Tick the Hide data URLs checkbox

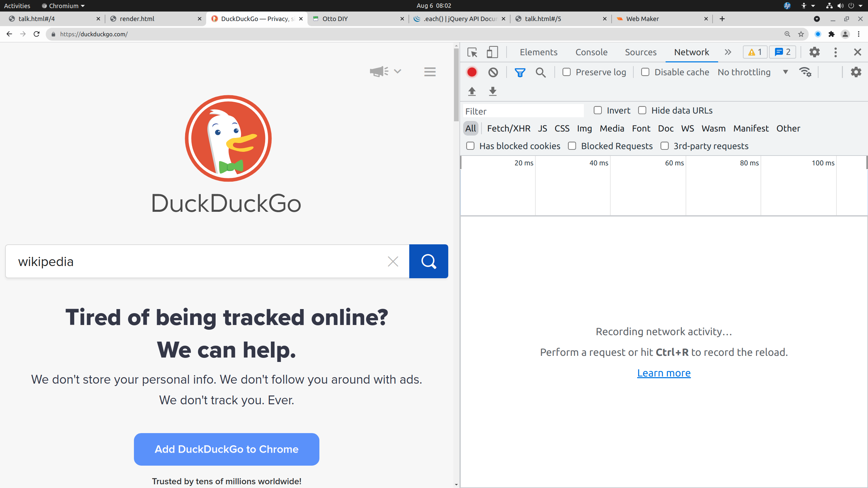(x=642, y=110)
